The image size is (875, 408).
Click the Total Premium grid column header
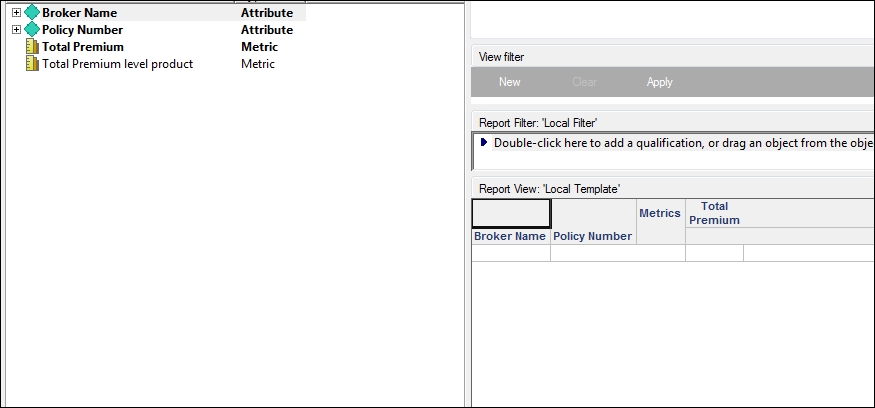pyautogui.click(x=714, y=213)
